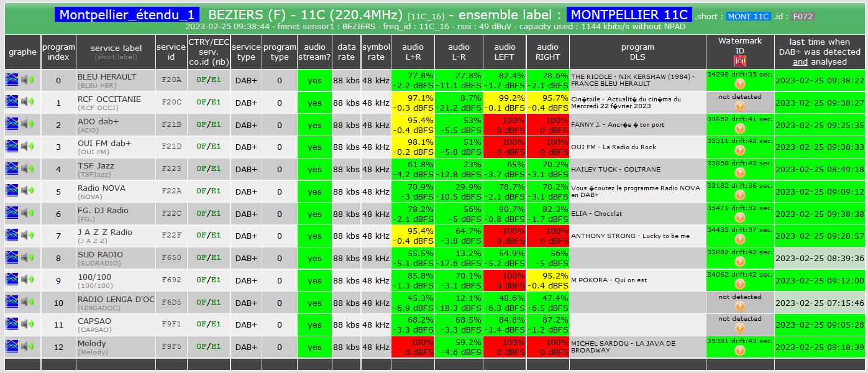Select the 'program DLS' column header

[637, 52]
